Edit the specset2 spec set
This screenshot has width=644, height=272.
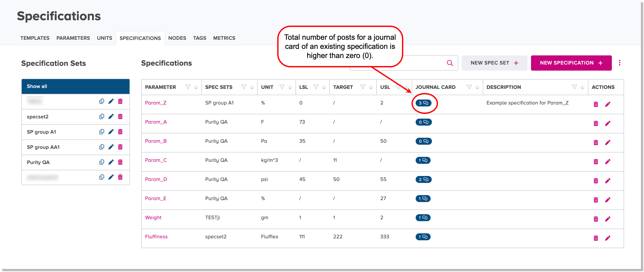[111, 116]
